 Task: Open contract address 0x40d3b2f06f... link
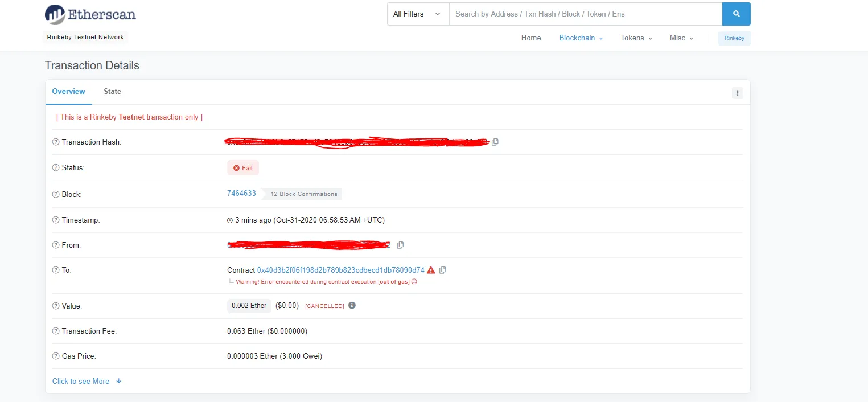[x=340, y=270]
